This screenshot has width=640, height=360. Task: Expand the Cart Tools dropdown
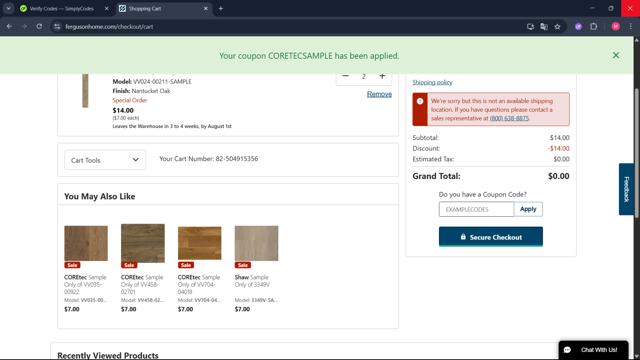tap(105, 160)
